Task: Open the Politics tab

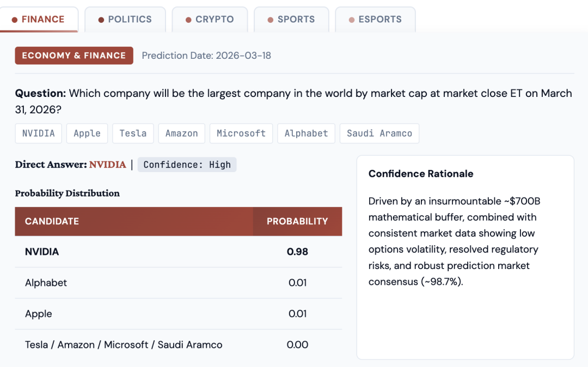Action: pyautogui.click(x=125, y=20)
